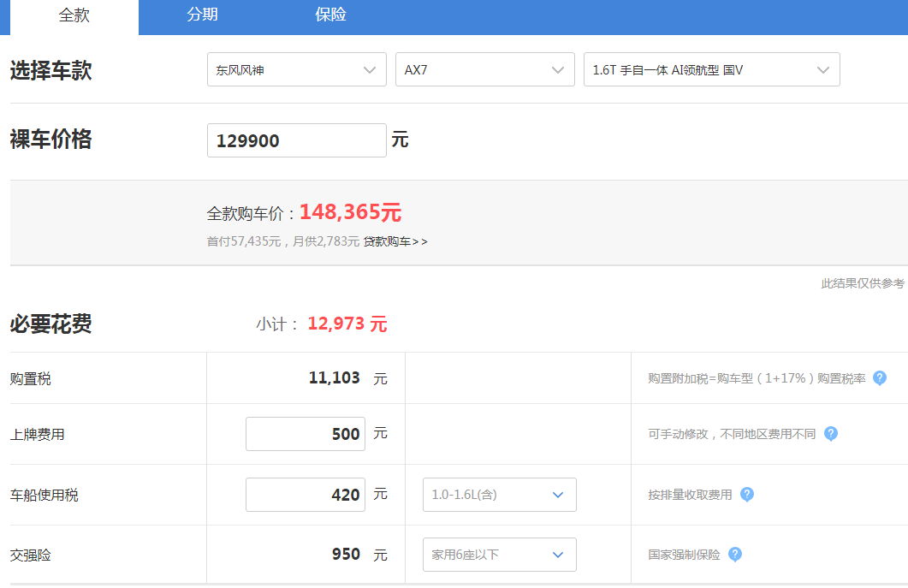Click the 裸车价格 input showing 129900

click(296, 140)
